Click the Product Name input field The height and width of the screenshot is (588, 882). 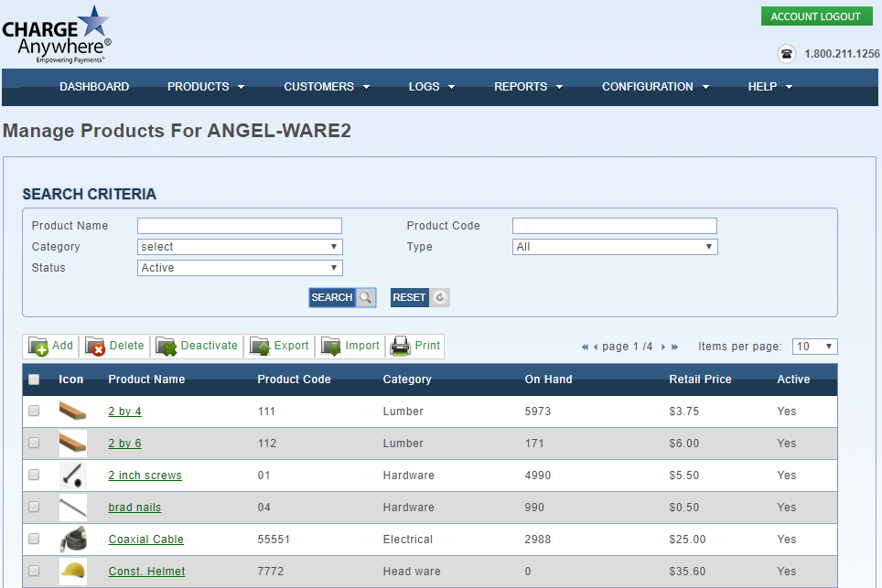click(240, 226)
